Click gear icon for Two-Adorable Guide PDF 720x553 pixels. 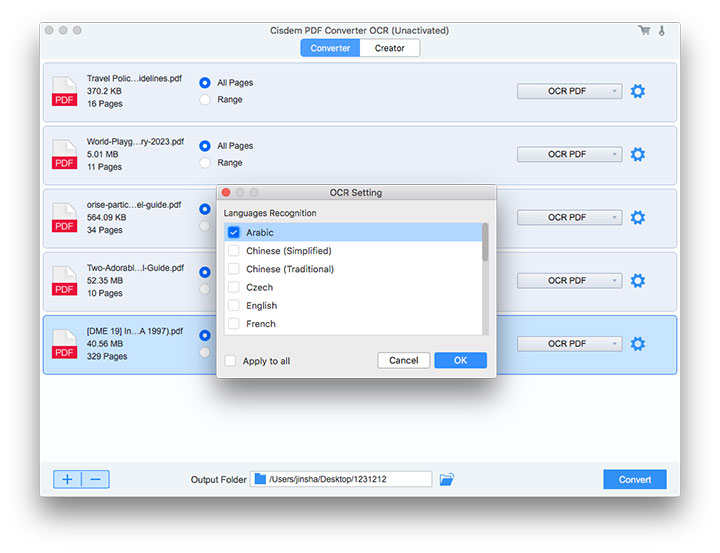point(637,280)
